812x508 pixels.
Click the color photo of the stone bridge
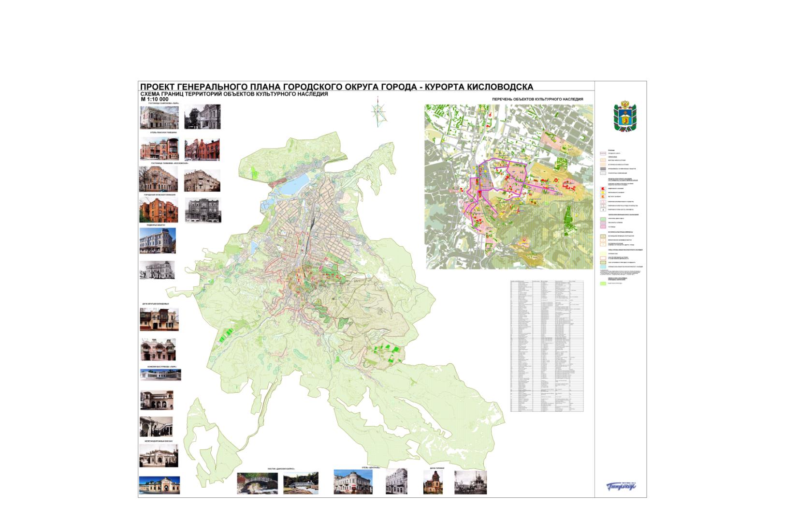[x=257, y=483]
